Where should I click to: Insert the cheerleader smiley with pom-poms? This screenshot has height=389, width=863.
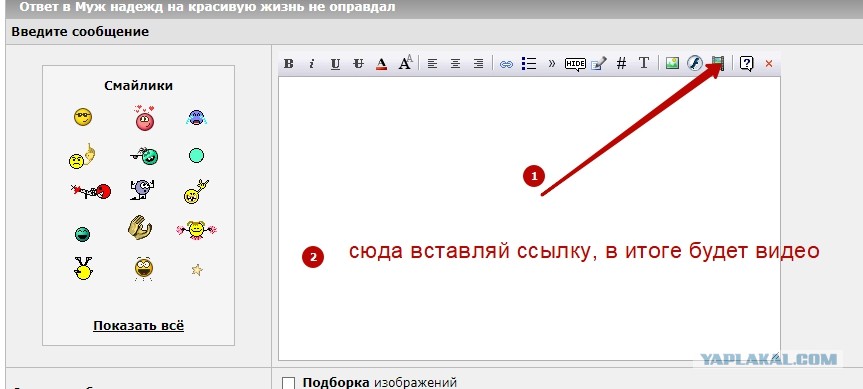click(x=196, y=229)
